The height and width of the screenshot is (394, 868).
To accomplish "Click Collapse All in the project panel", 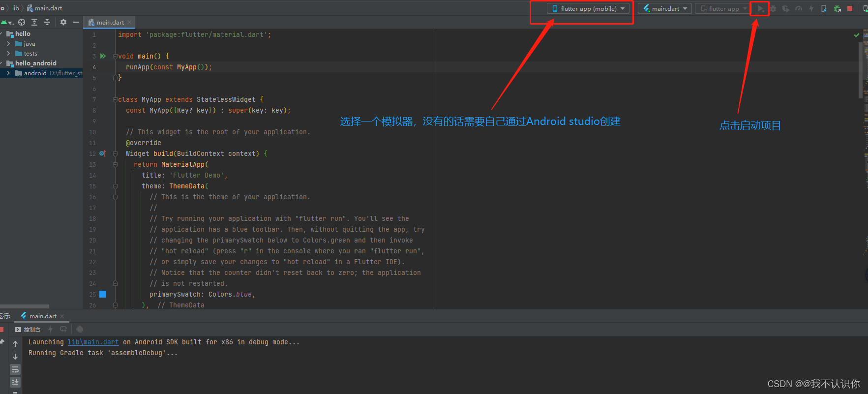I will 47,22.
